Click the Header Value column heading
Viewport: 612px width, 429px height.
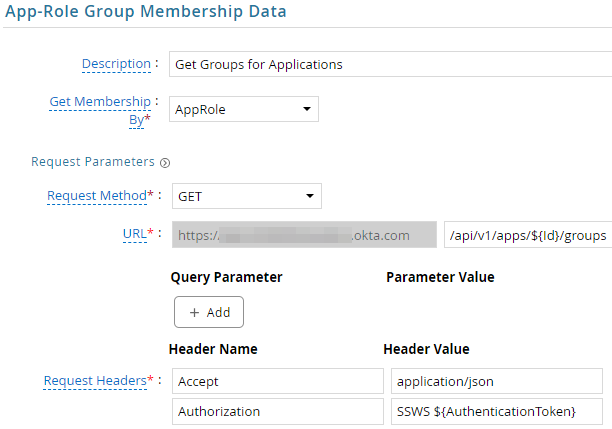coord(426,349)
